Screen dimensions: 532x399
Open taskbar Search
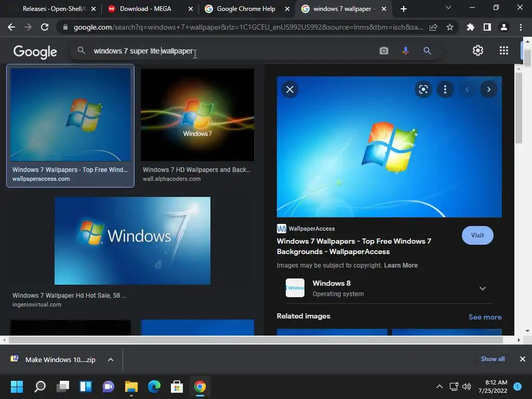click(x=39, y=387)
